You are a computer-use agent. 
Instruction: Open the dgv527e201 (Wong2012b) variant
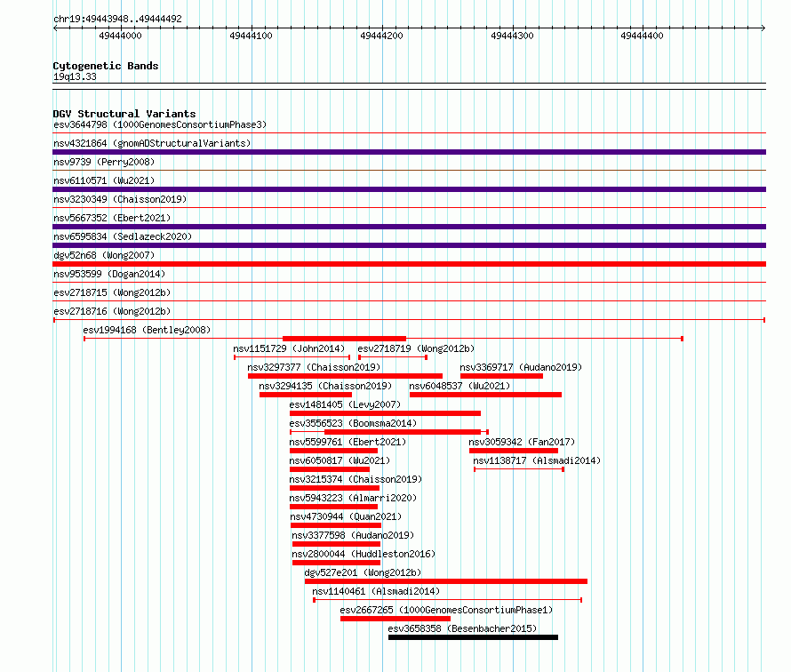pos(363,572)
